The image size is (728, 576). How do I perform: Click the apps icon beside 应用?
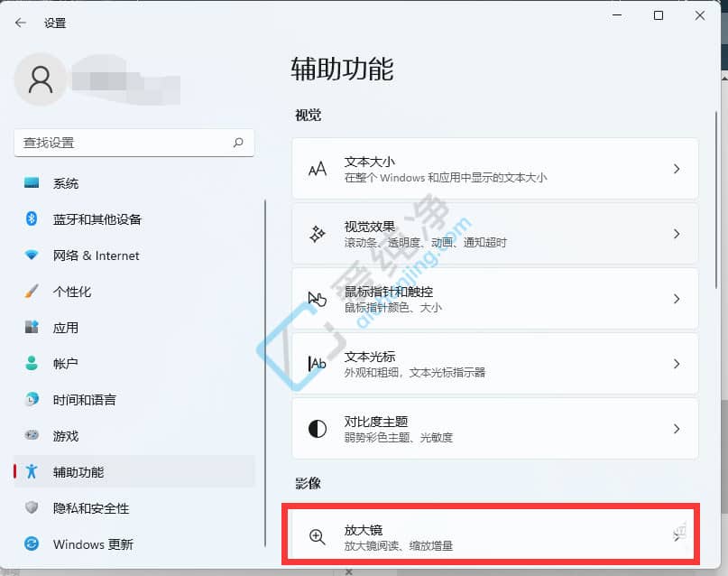click(32, 327)
